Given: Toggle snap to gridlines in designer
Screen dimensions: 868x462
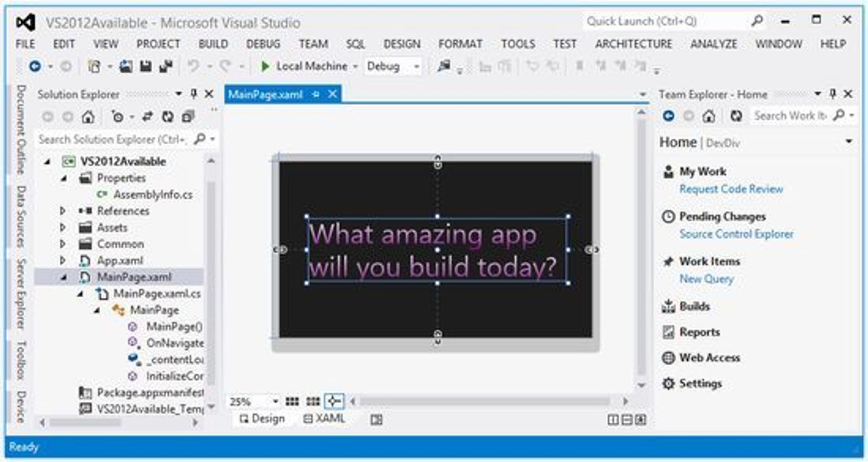Looking at the screenshot, I should click(x=313, y=401).
